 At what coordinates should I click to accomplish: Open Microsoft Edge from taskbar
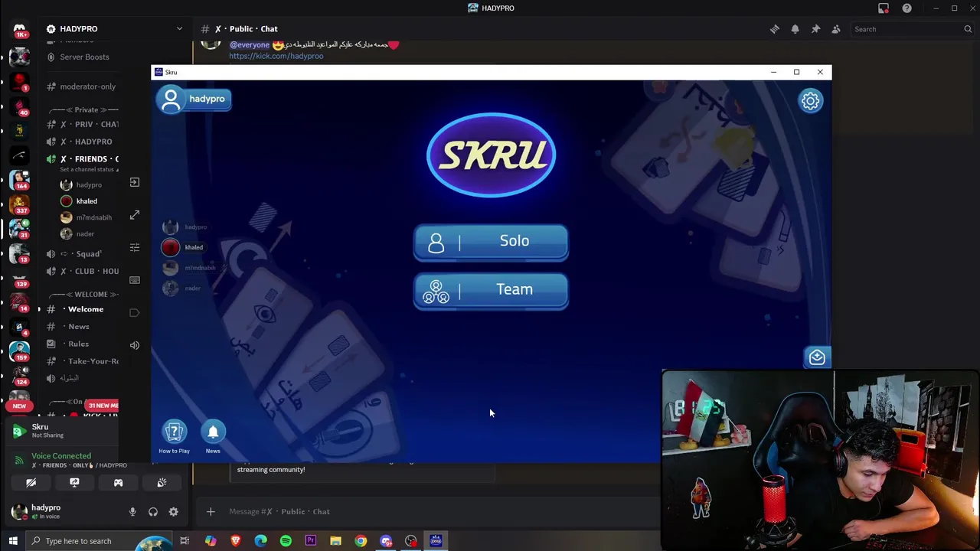pos(260,541)
